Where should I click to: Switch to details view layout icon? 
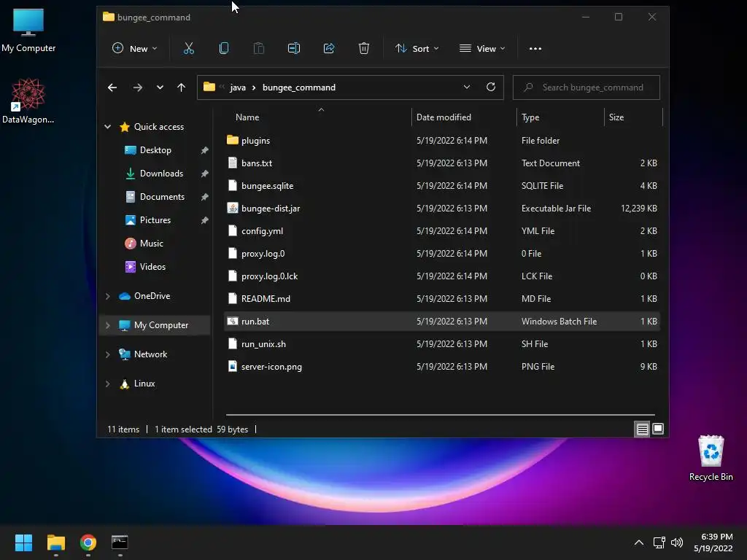(x=642, y=429)
